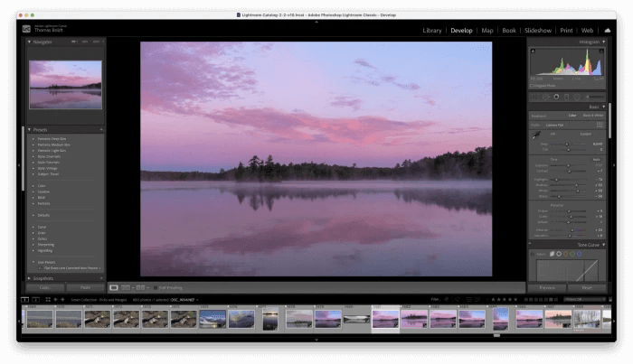This screenshot has height=364, width=633.
Task: Go forward with filmstrip right arrow icon
Action: [62, 300]
